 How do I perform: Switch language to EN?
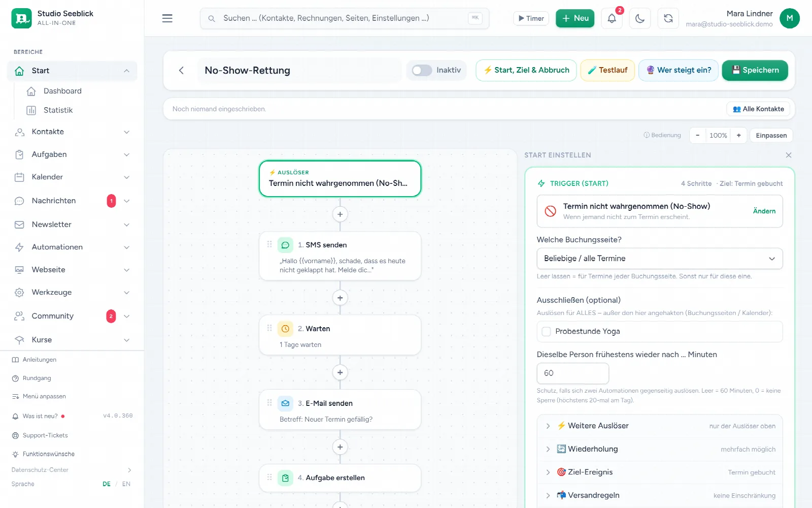coord(126,484)
